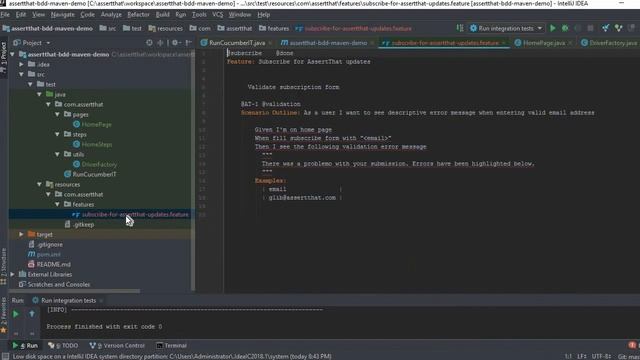The width and height of the screenshot is (640, 360).
Task: Close the Run integration tests run tab
Action: [101, 300]
